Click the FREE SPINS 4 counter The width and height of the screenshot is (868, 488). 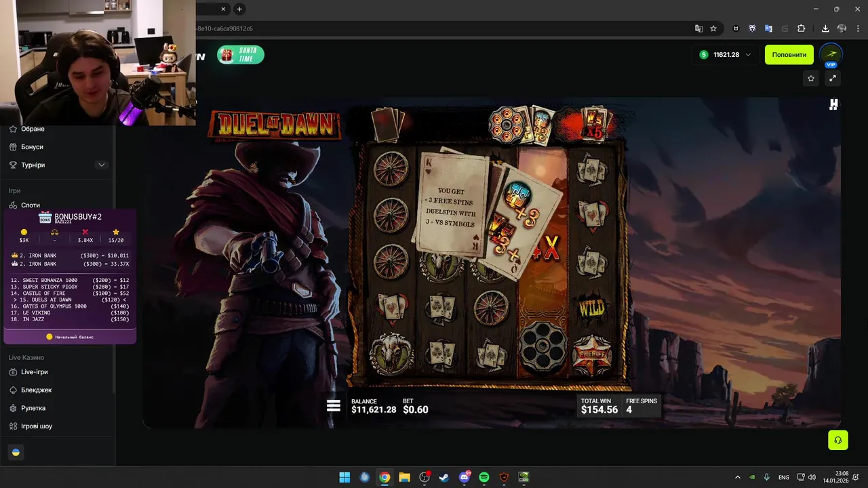point(642,406)
